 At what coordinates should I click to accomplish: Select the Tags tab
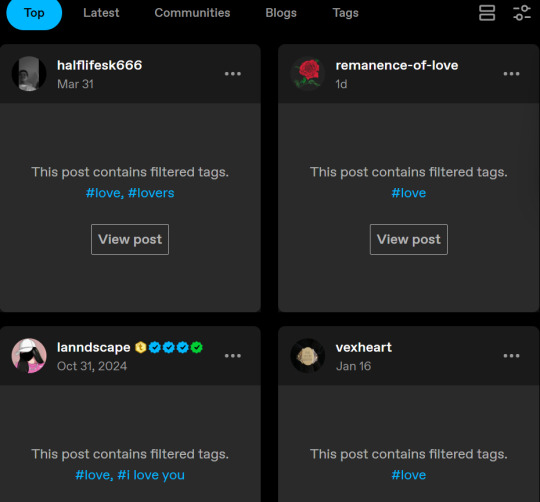pyautogui.click(x=345, y=13)
